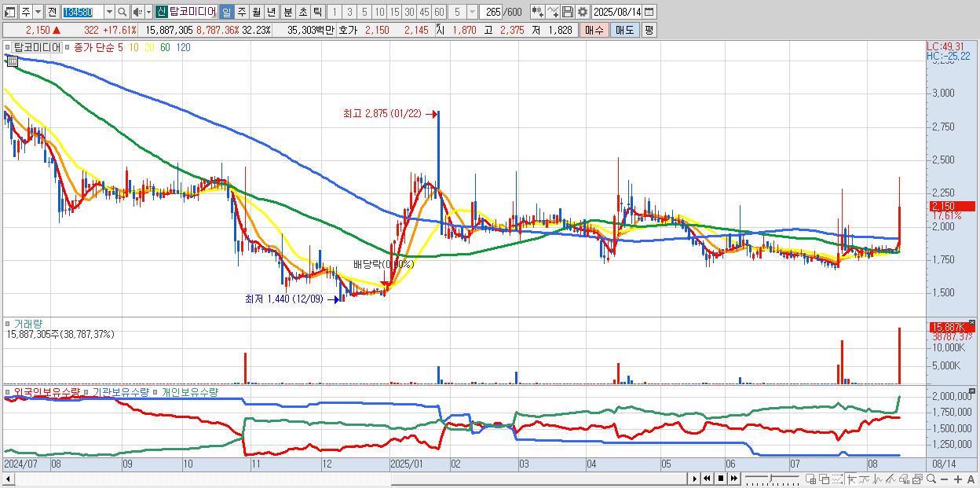Click the save chart diskette icon
Viewport: 980px width, 488px height.
click(568, 12)
